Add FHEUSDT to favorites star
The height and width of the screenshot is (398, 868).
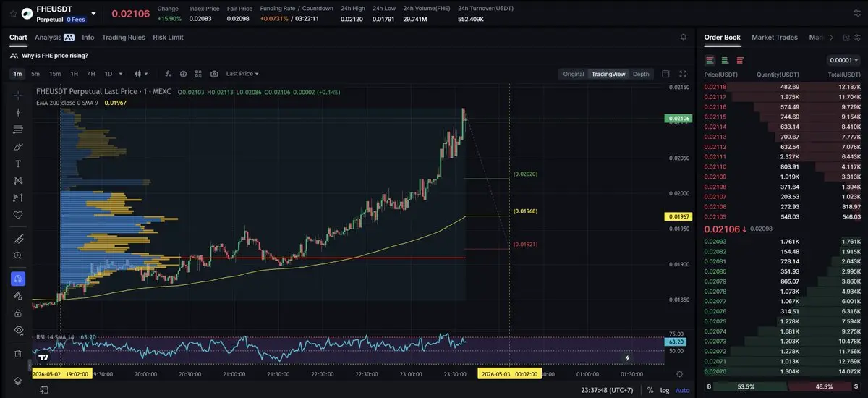click(13, 13)
